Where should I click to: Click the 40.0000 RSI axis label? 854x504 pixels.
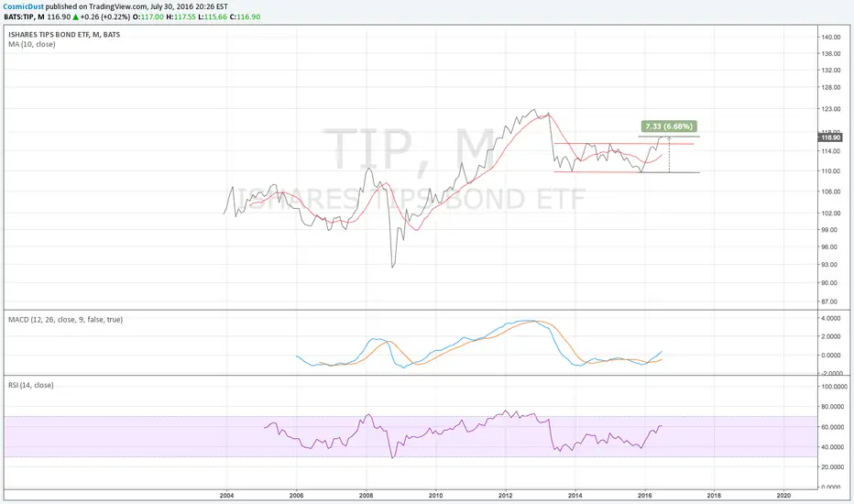click(x=832, y=447)
